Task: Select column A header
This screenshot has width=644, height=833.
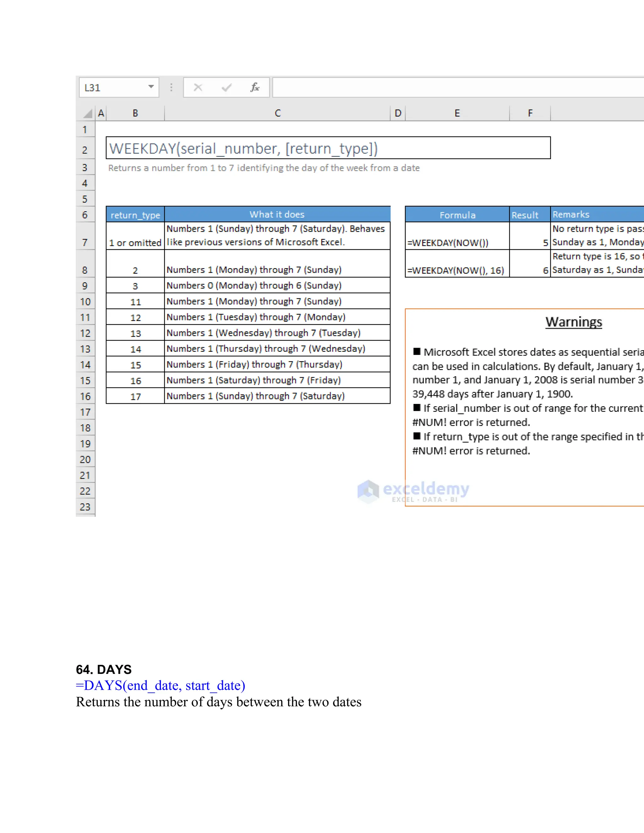Action: click(x=101, y=113)
